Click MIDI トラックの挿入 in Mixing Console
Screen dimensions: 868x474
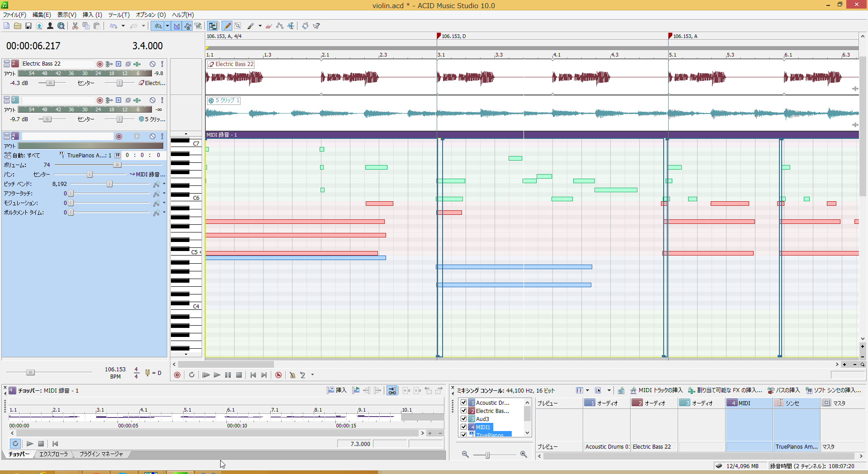pyautogui.click(x=656, y=390)
